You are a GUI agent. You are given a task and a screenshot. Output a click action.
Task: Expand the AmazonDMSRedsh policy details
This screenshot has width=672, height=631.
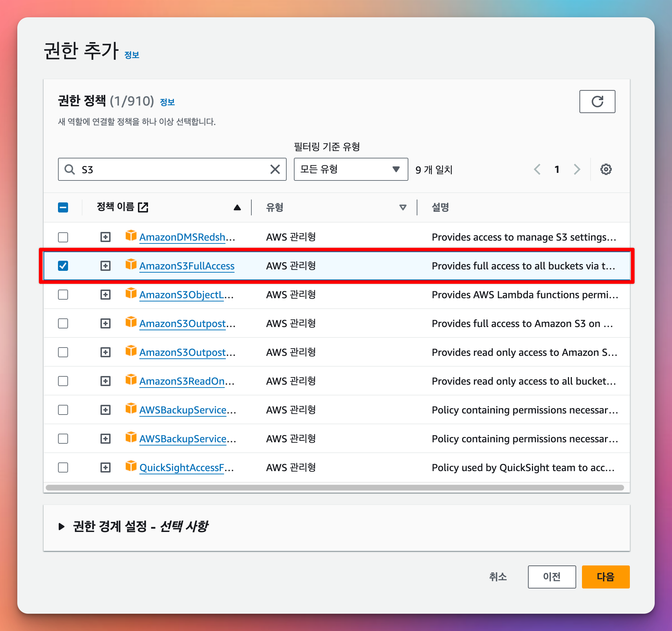click(x=106, y=237)
